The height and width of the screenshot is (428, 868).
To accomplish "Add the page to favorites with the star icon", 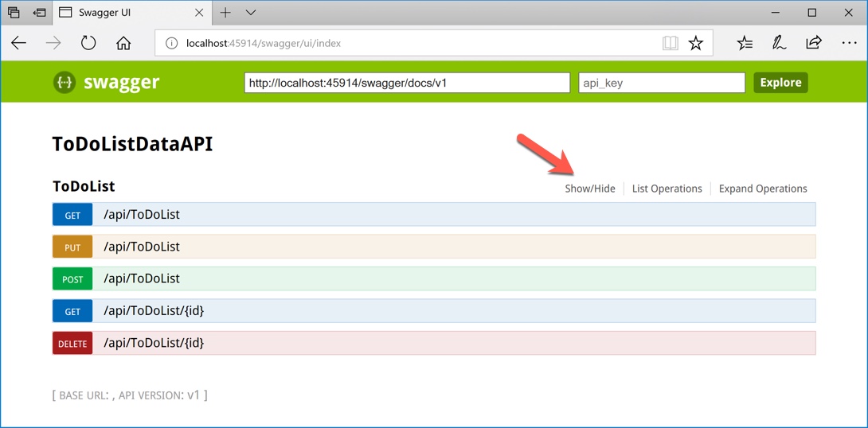I will tap(695, 43).
